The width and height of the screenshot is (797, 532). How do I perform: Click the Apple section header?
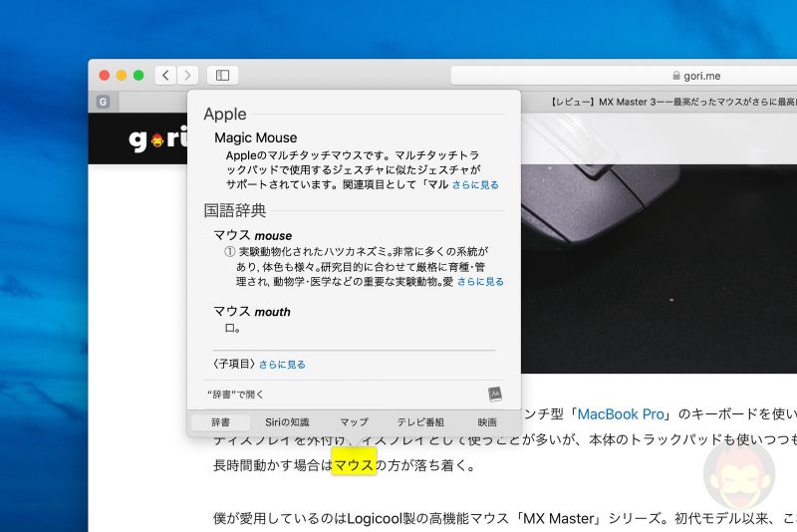[225, 114]
